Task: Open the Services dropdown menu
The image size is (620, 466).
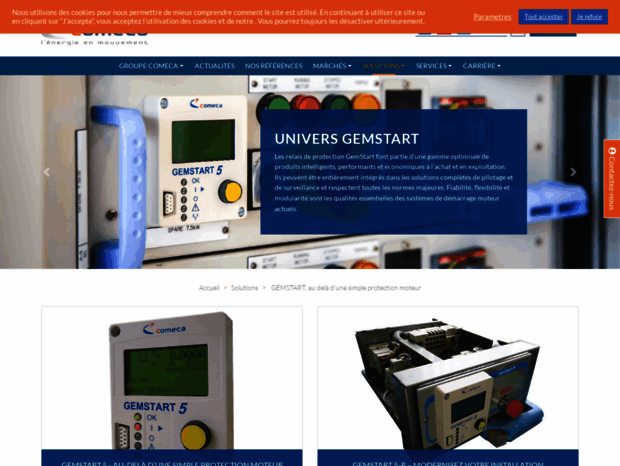Action: pyautogui.click(x=434, y=66)
